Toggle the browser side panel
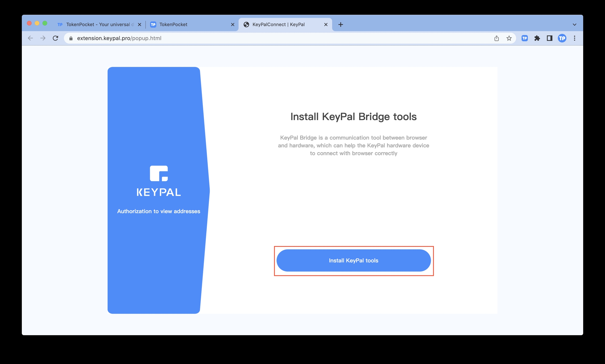 549,38
